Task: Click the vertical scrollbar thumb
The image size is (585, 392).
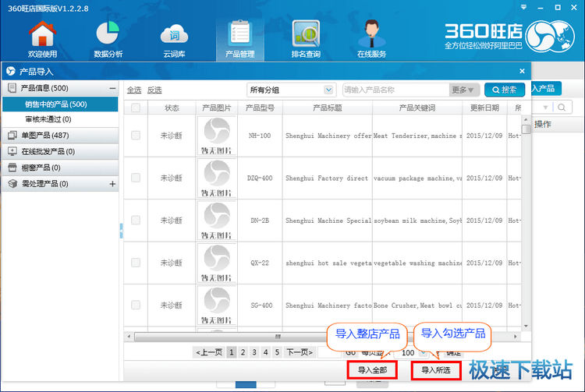Action: pos(526,129)
